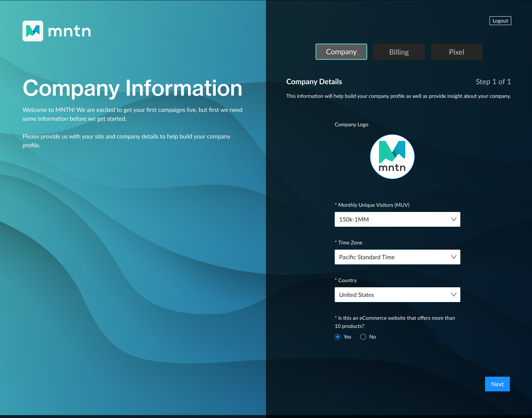
Task: Open the Country dropdown
Action: (398, 295)
